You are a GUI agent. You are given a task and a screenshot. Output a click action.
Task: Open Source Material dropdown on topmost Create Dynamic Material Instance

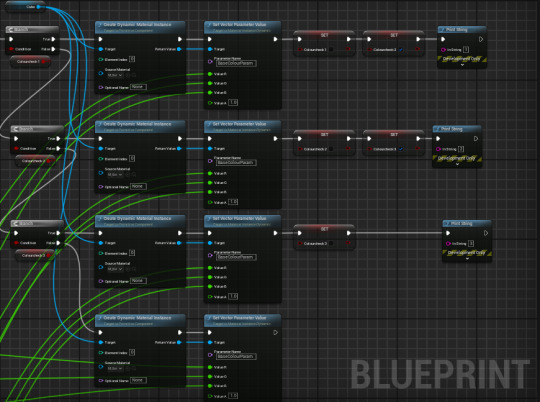[115, 75]
